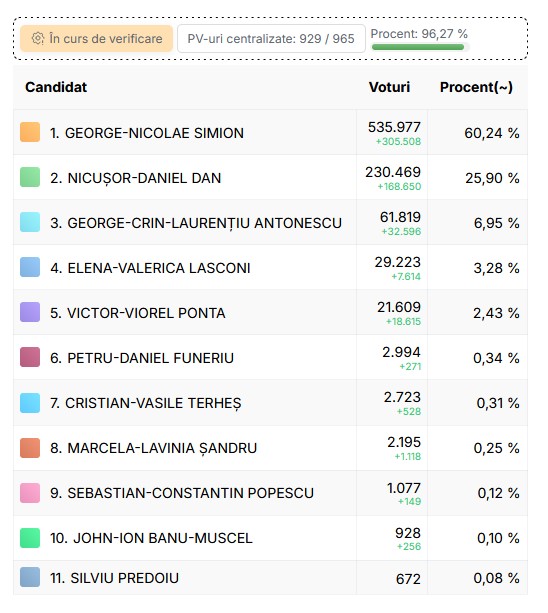548x613 pixels.
Task: Click the 535.977 vote count for Simion
Action: pos(394,127)
